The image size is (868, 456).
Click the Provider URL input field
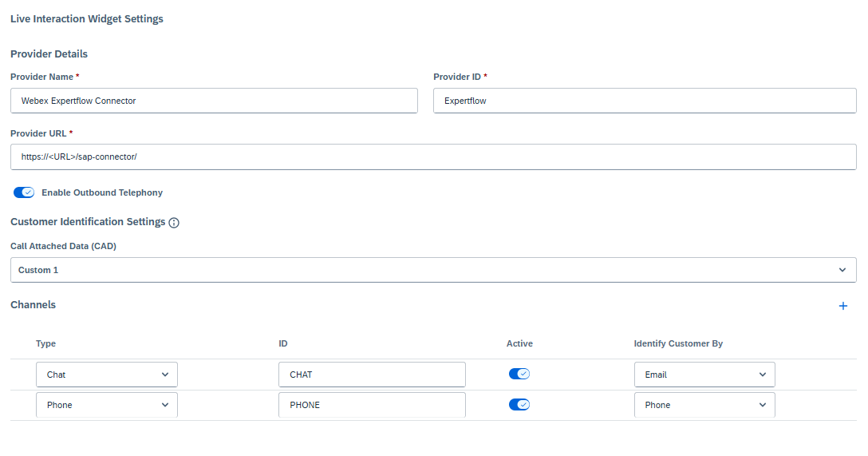point(433,157)
